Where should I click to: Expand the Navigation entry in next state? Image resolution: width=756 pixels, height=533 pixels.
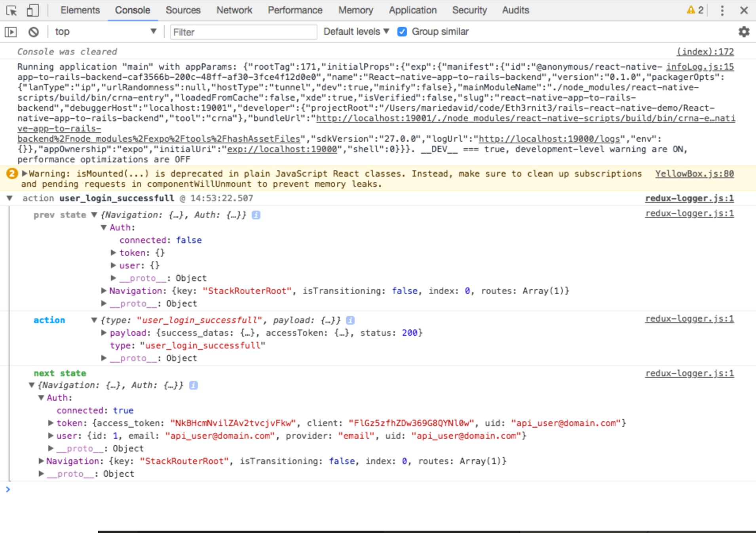tap(42, 461)
